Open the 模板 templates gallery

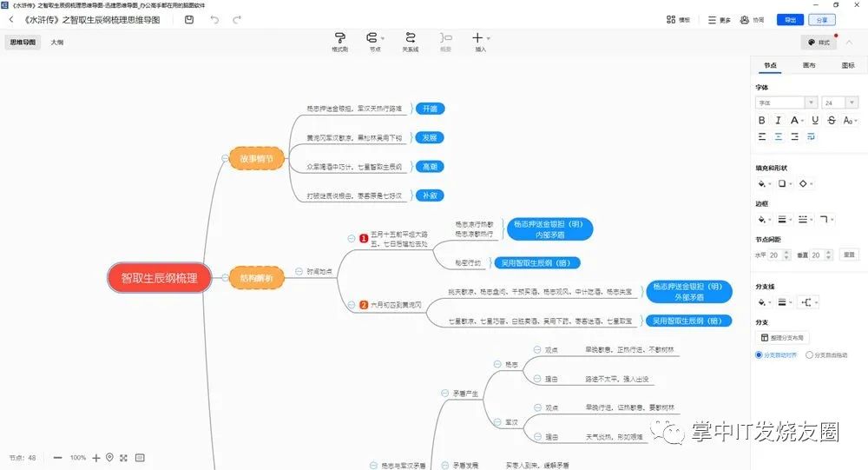pos(678,20)
